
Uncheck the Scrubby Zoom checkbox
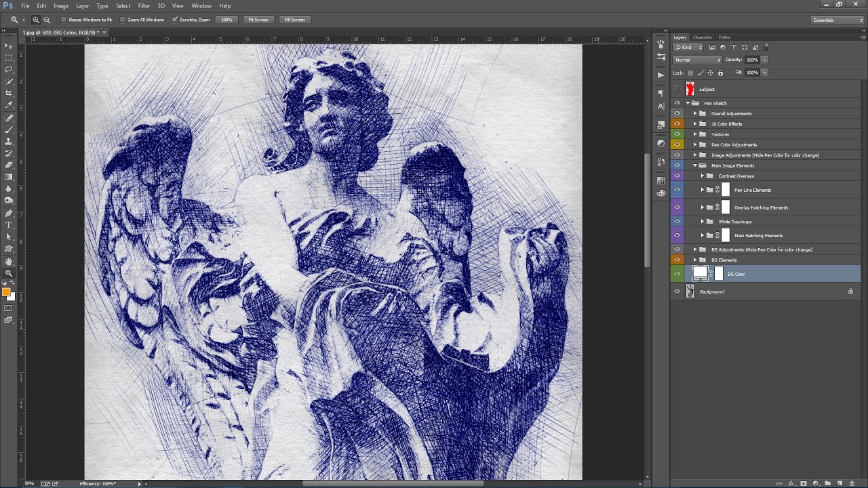tap(174, 20)
